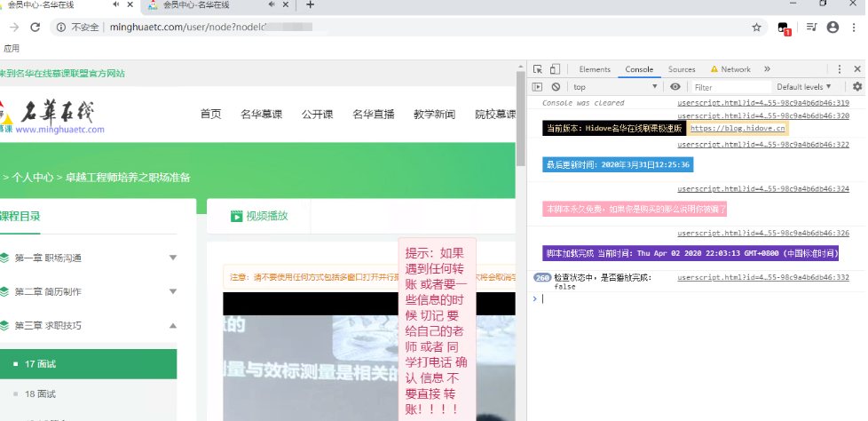This screenshot has width=868, height=421.
Task: Open the 教学新闻 menu item
Action: click(435, 115)
